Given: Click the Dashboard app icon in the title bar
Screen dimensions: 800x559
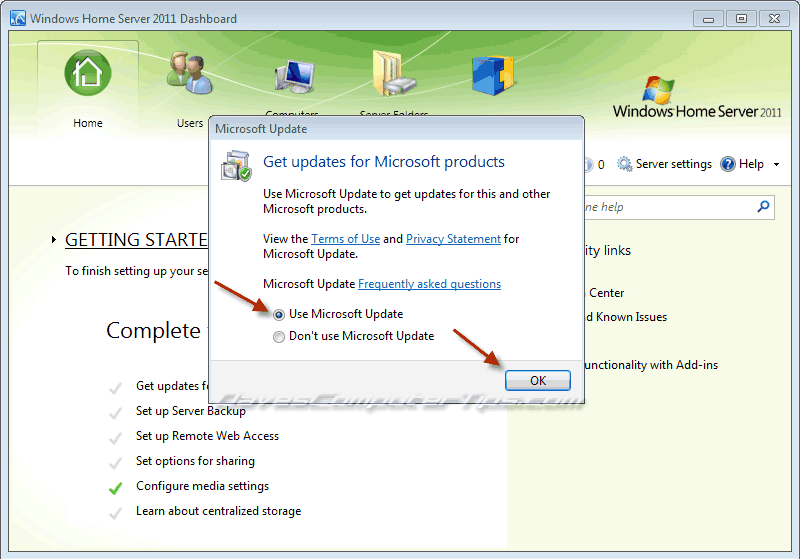Looking at the screenshot, I should [x=18, y=18].
